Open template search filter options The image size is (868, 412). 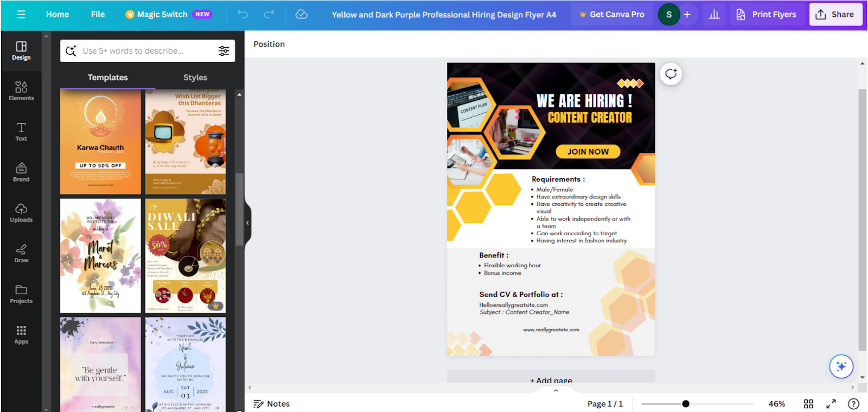point(224,51)
